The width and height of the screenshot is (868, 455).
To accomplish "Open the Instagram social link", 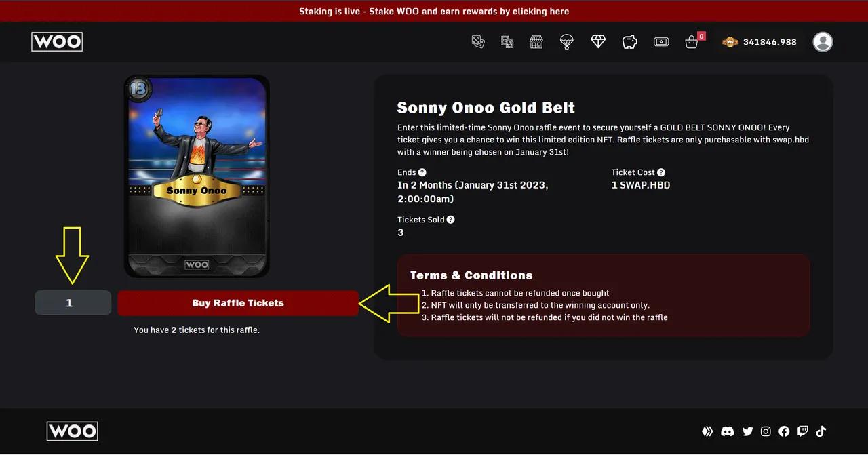I will tap(766, 431).
